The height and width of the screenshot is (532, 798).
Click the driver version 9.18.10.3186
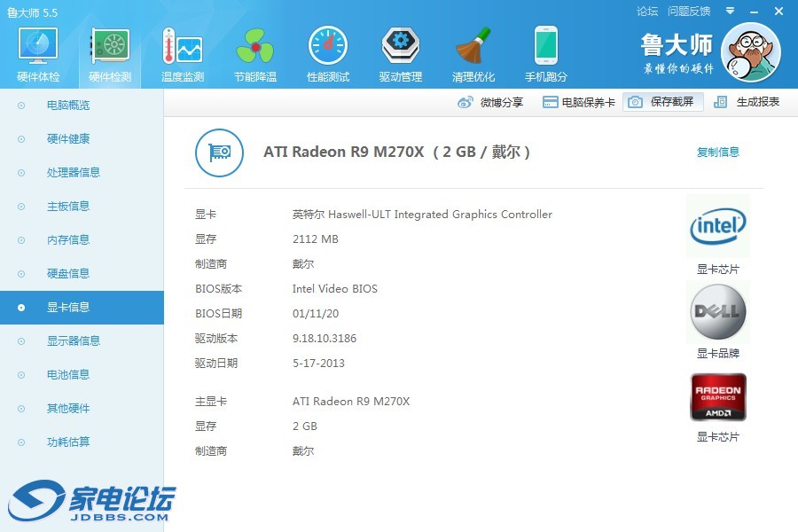pyautogui.click(x=325, y=339)
